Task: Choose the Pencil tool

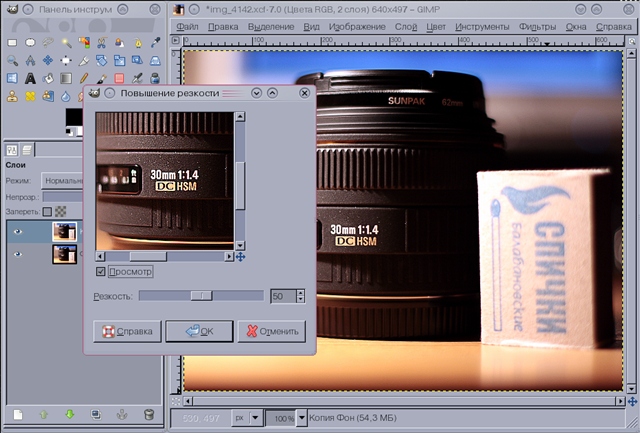Action: [84, 78]
